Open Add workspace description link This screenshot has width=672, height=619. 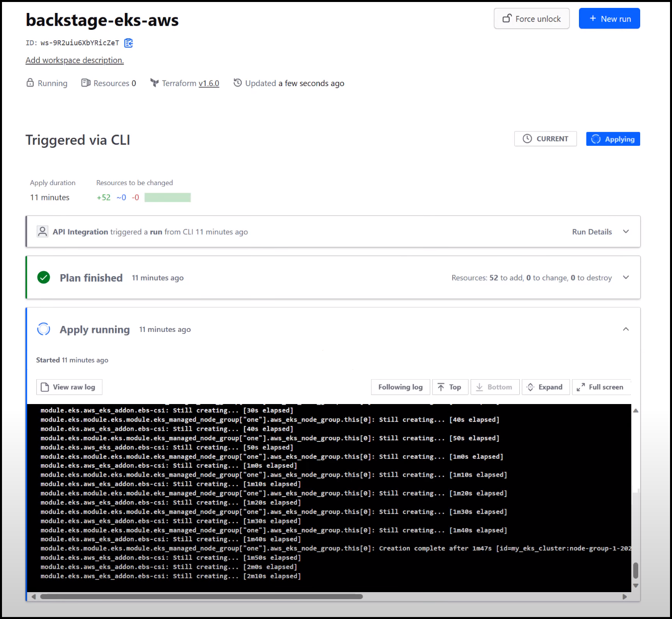[74, 60]
